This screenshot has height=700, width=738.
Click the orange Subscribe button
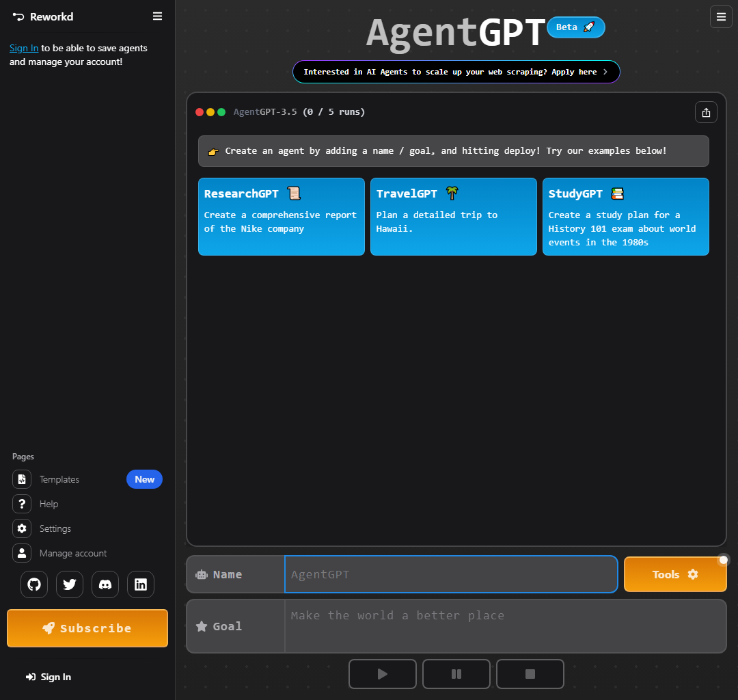(x=87, y=628)
